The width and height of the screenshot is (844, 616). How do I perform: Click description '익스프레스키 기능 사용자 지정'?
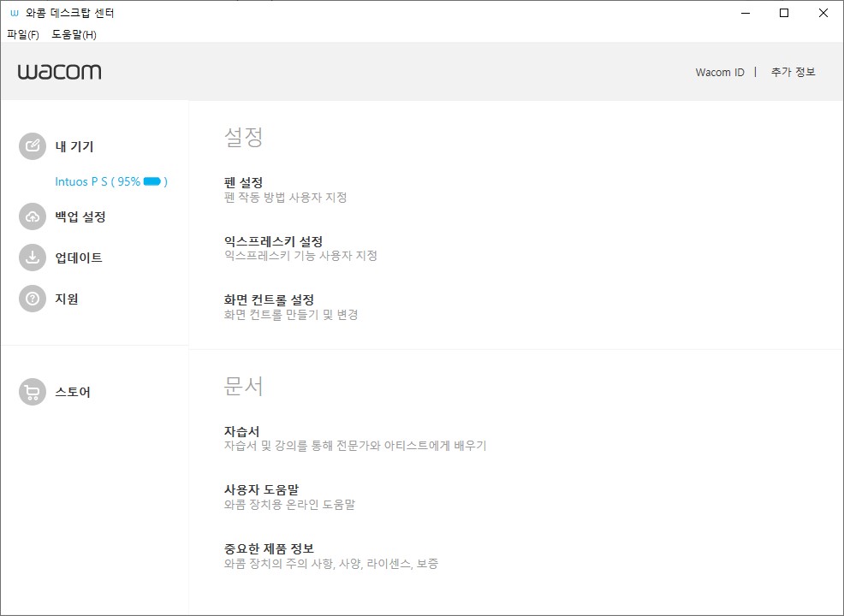(x=300, y=256)
